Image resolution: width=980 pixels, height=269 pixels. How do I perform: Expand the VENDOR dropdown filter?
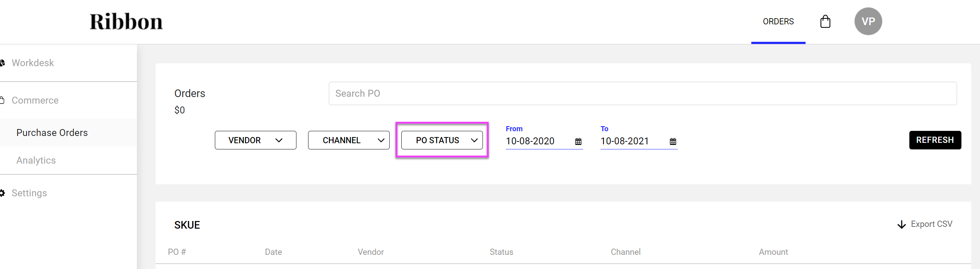pos(255,140)
